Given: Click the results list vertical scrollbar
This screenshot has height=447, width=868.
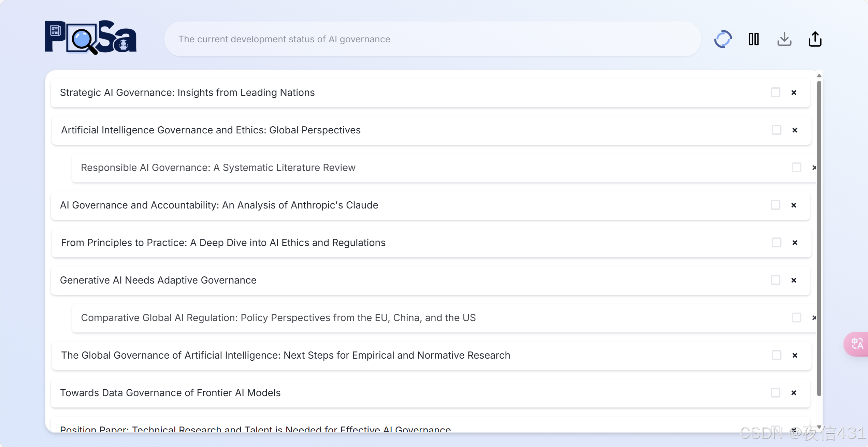Looking at the screenshot, I should tap(819, 239).
